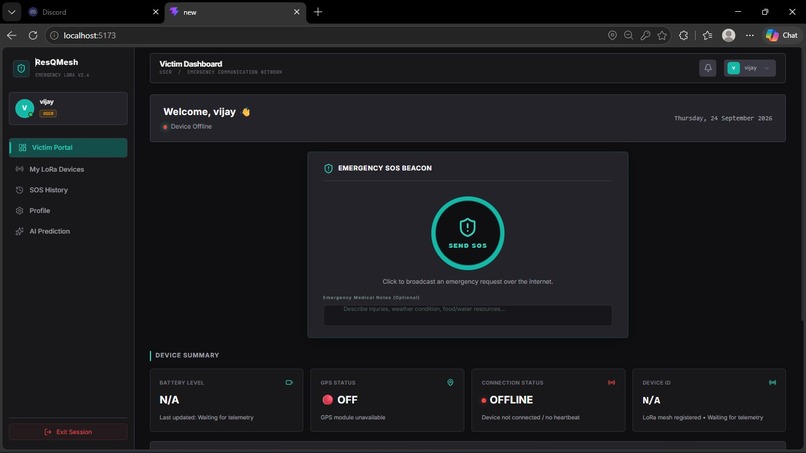Open AI Prediction section
Viewport: 806px width, 453px height.
point(68,231)
